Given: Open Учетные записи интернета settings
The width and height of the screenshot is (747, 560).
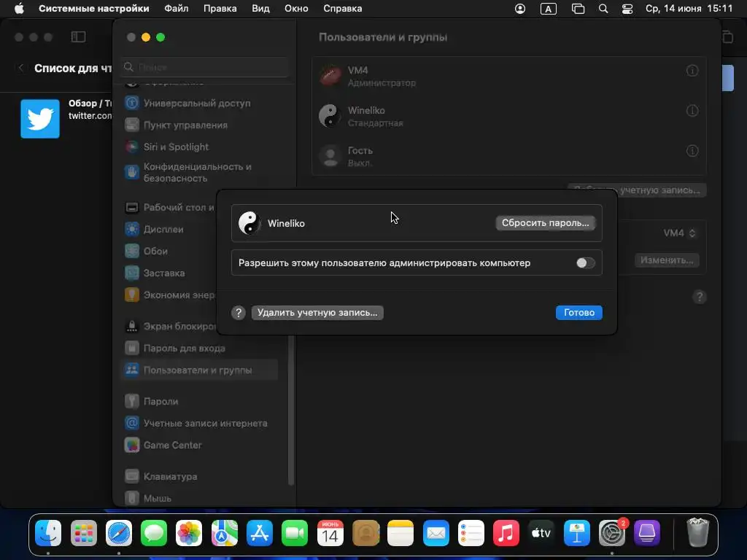Looking at the screenshot, I should 196,424.
